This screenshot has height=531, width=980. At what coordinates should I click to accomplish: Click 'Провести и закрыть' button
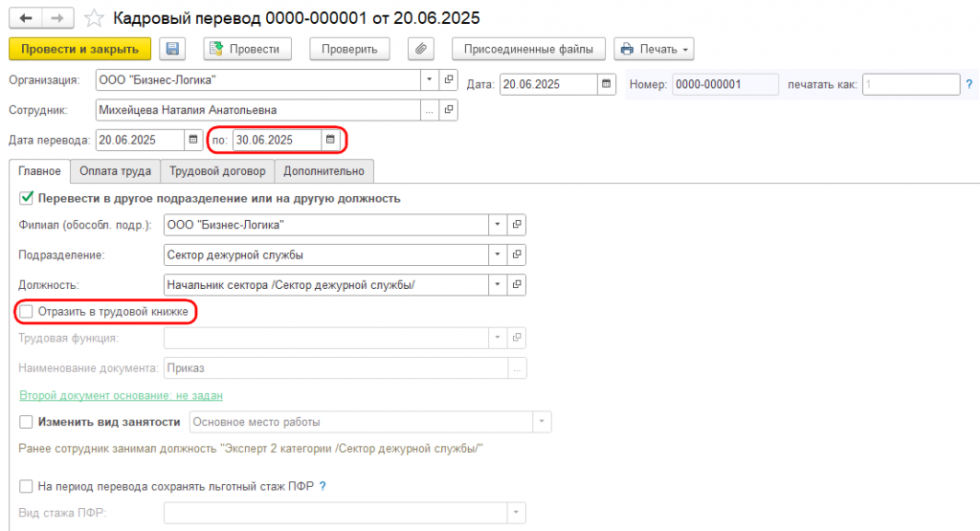(x=80, y=49)
